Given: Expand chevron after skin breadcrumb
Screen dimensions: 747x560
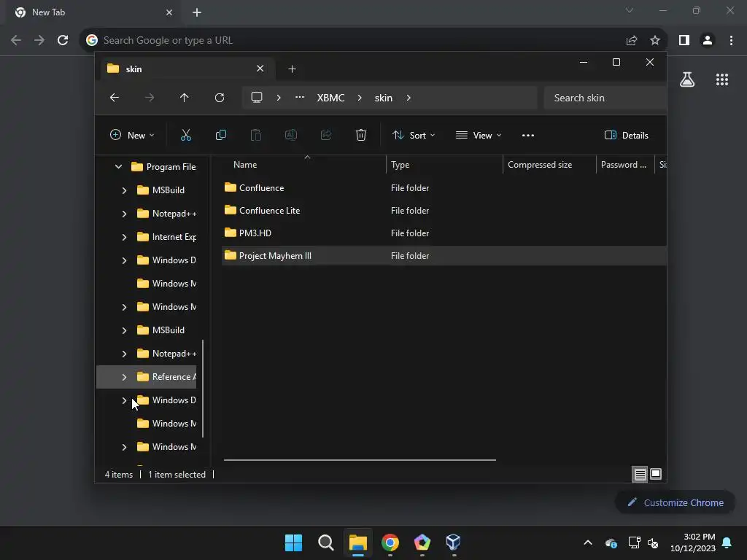Looking at the screenshot, I should click(409, 98).
